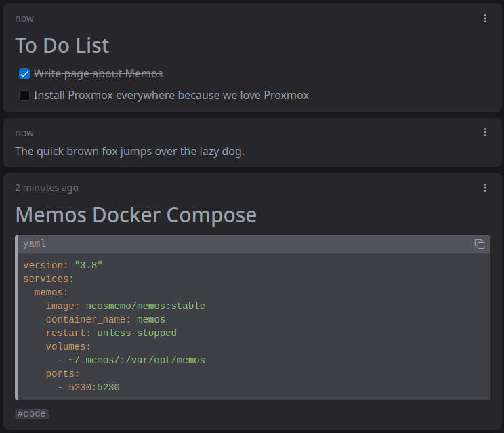Click the 'now' timestamp on To Do List memo
Image resolution: width=504 pixels, height=433 pixels.
[x=24, y=19]
